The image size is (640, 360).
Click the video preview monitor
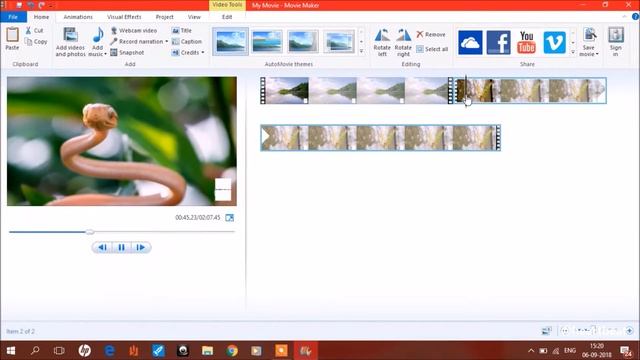tap(122, 141)
